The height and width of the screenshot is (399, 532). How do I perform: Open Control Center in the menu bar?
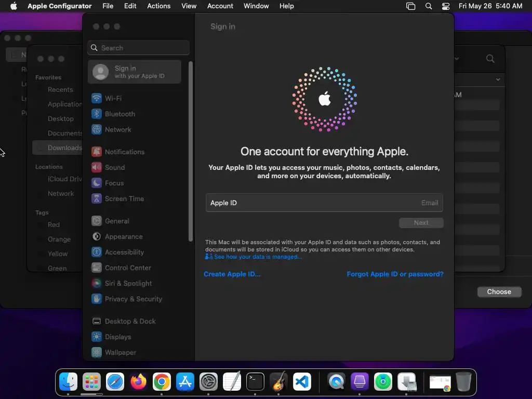(x=446, y=6)
